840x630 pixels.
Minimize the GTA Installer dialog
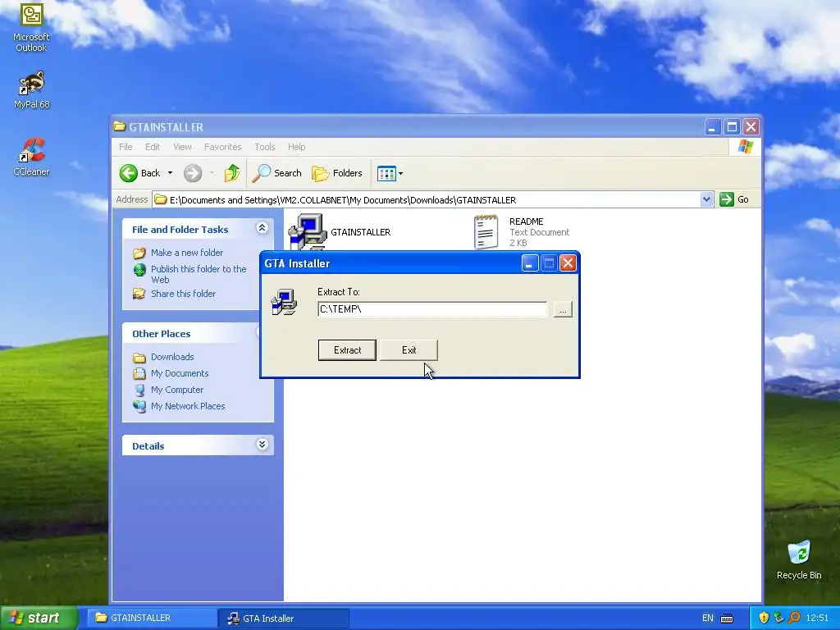[530, 263]
